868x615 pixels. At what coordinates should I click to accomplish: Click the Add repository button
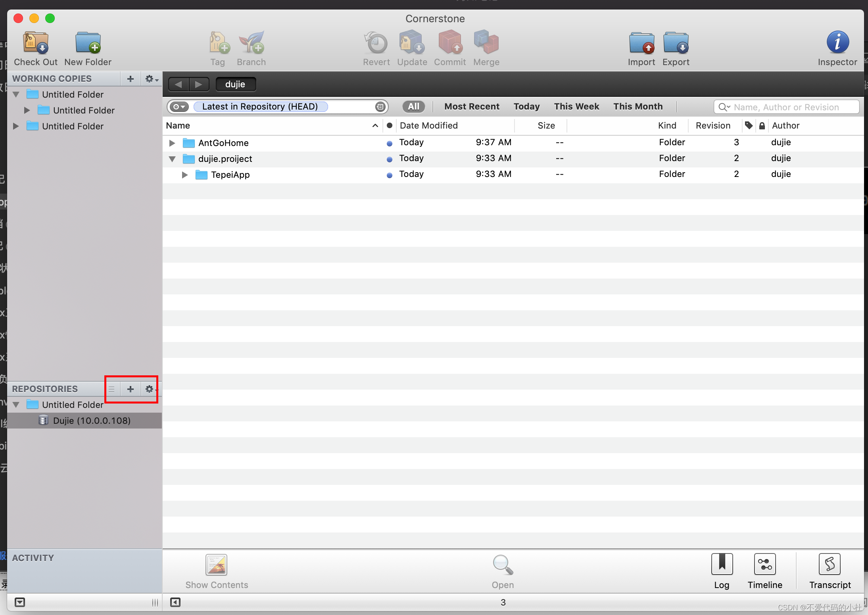(131, 389)
